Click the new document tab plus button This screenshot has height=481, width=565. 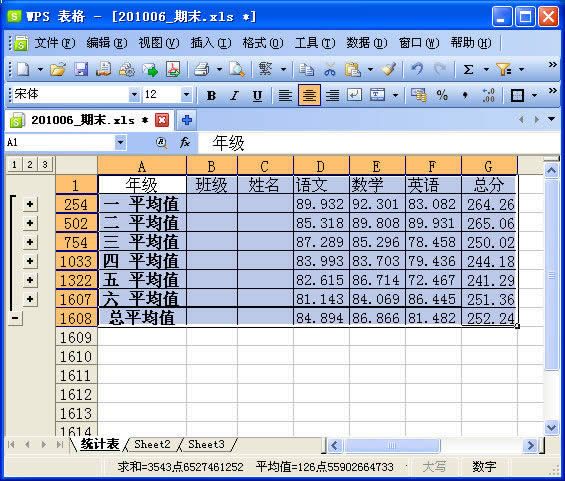tap(186, 120)
